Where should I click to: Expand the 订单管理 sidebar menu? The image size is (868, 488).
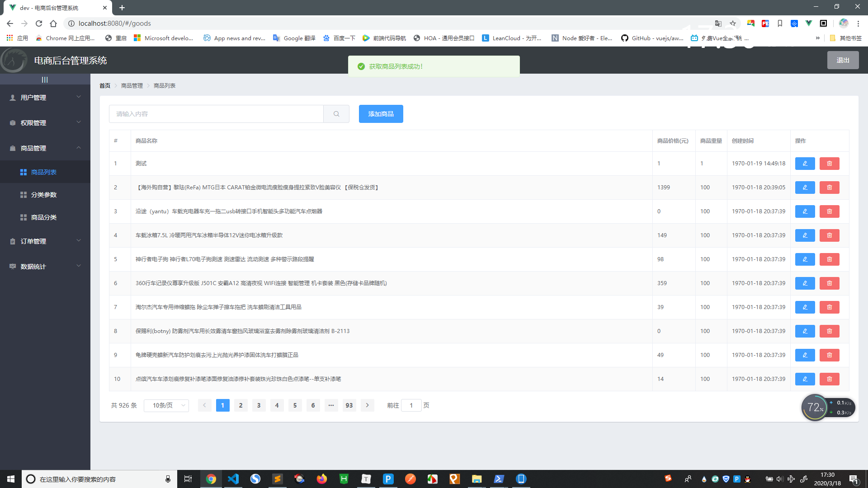coord(45,241)
